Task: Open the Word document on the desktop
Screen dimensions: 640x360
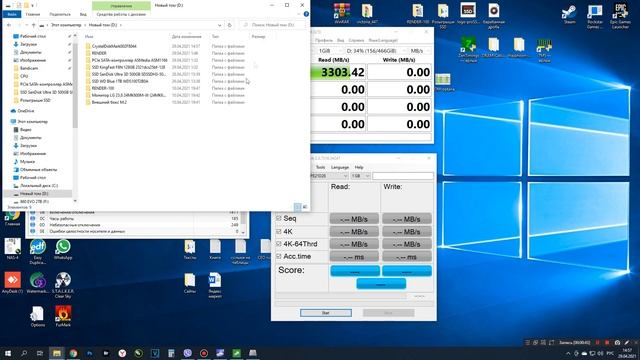Action: click(215, 285)
